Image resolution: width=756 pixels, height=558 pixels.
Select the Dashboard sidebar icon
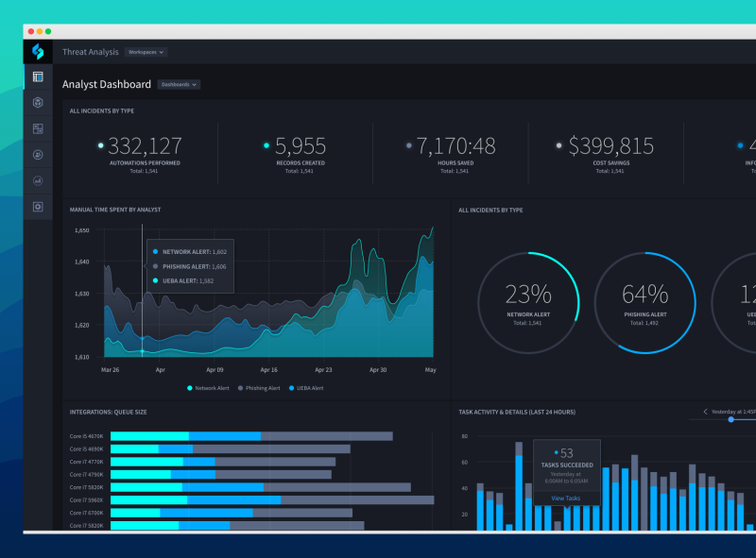(37, 78)
